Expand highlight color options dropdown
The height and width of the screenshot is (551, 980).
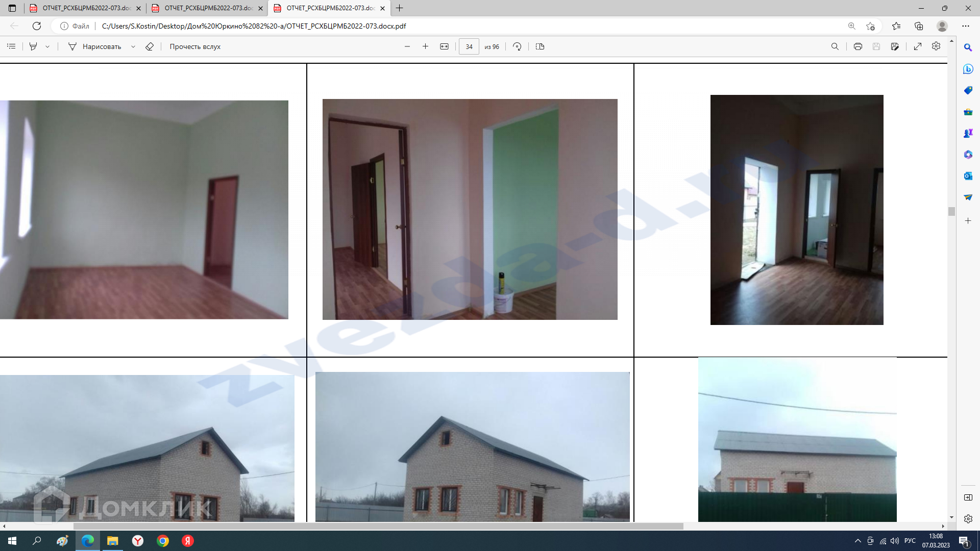point(47,46)
